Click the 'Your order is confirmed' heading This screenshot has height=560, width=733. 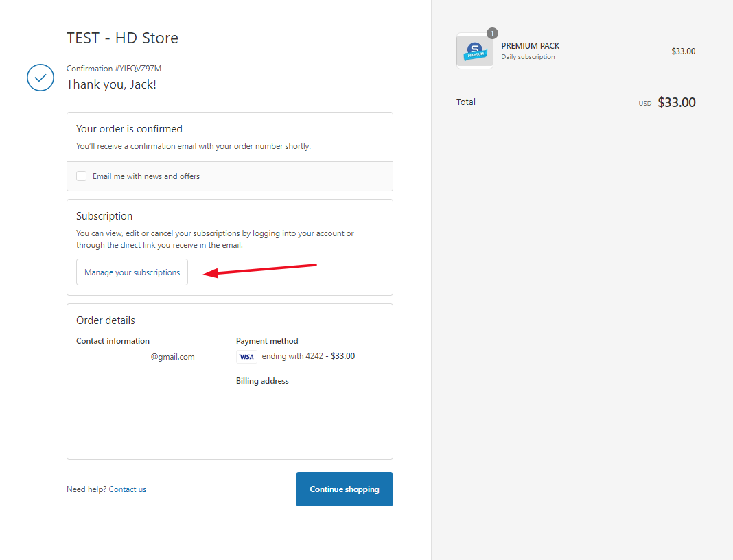click(x=129, y=129)
